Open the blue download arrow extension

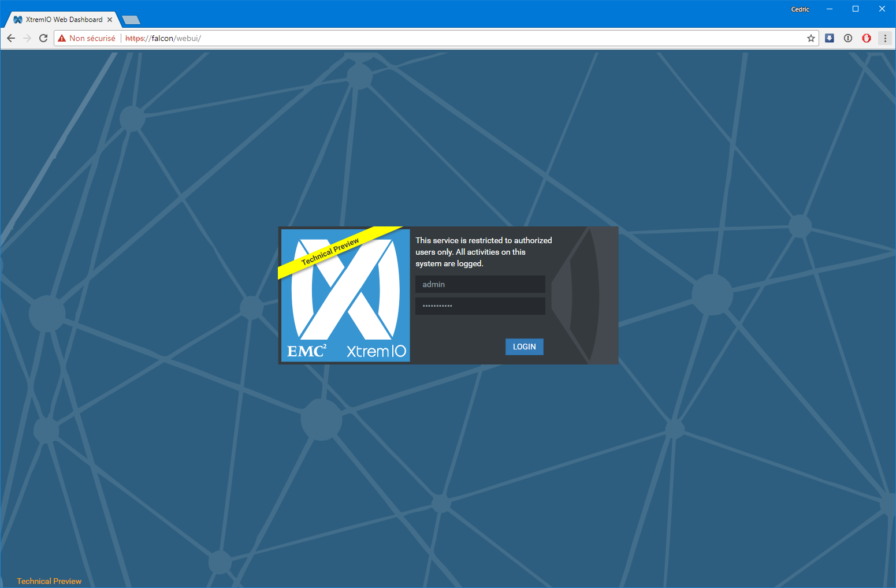pos(830,38)
